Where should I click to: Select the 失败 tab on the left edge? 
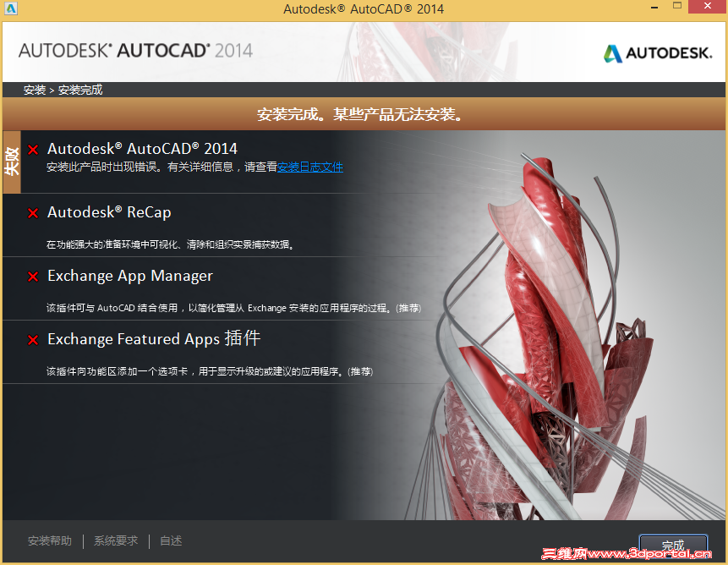tap(12, 160)
